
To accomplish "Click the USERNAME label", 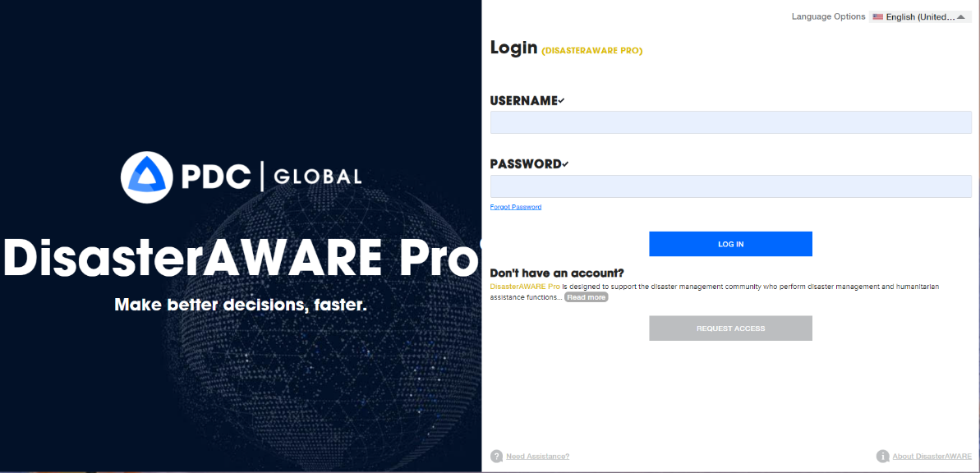I will 523,101.
